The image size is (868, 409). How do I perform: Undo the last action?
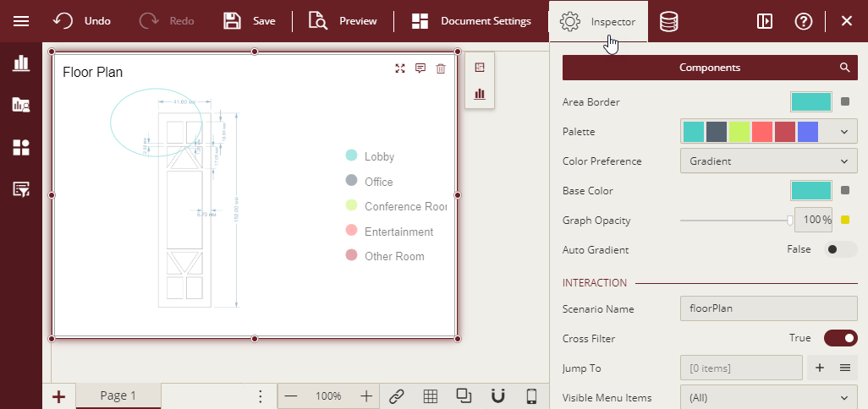(81, 21)
